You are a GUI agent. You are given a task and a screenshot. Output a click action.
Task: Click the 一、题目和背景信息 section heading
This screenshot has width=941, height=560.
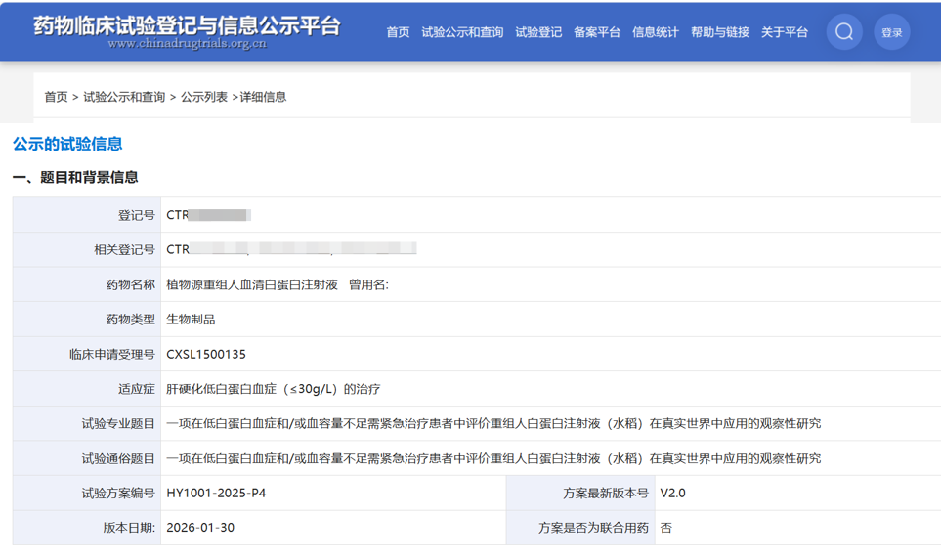75,177
